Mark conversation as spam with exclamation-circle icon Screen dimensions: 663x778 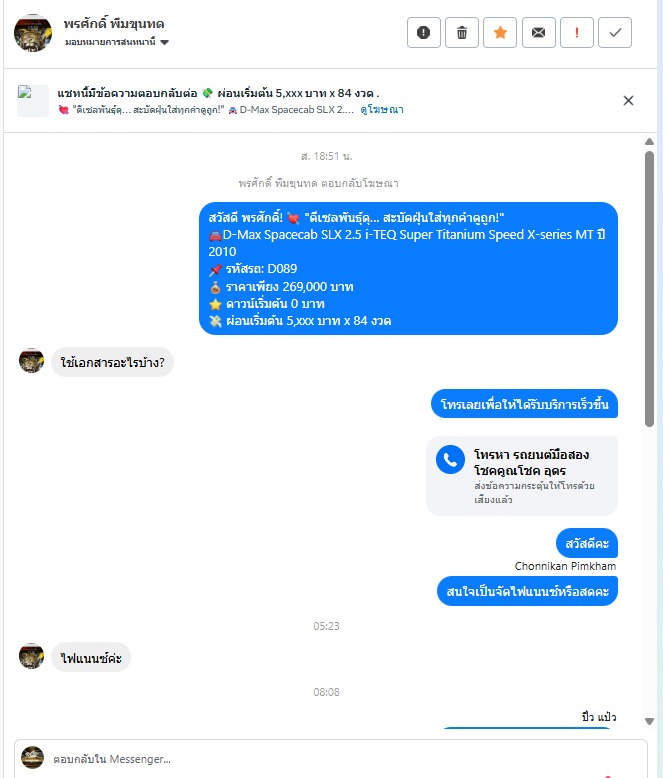click(x=423, y=33)
